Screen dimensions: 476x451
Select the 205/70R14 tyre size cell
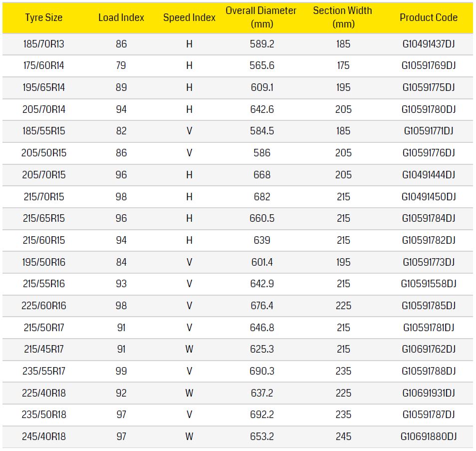click(x=44, y=109)
